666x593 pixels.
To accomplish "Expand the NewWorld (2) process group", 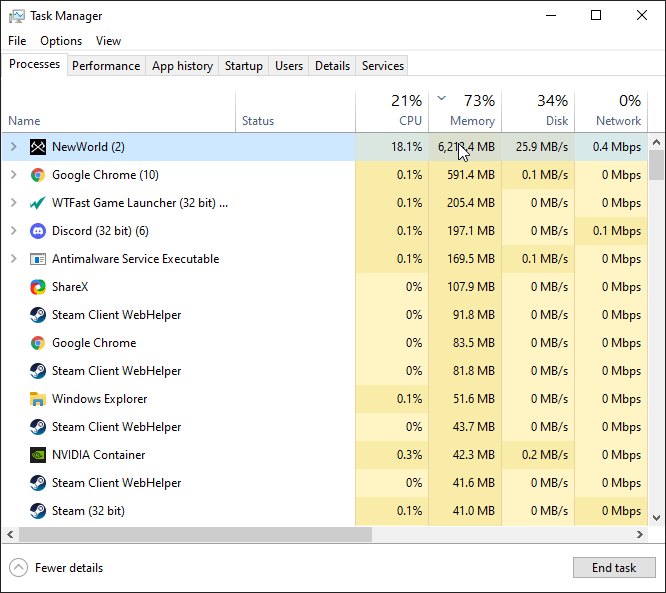I will click(14, 147).
